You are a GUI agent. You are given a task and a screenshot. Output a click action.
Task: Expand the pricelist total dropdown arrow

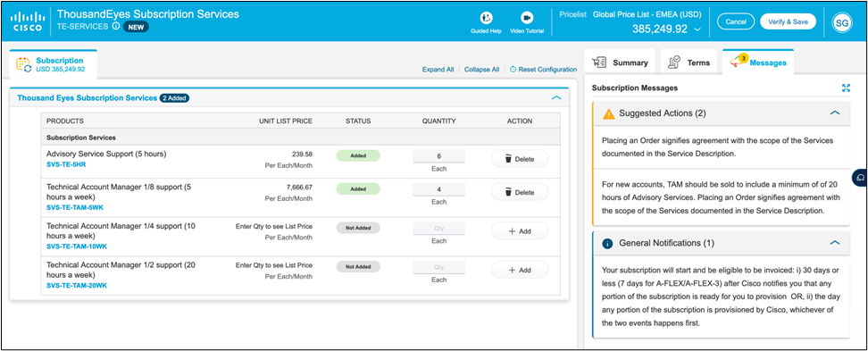697,29
